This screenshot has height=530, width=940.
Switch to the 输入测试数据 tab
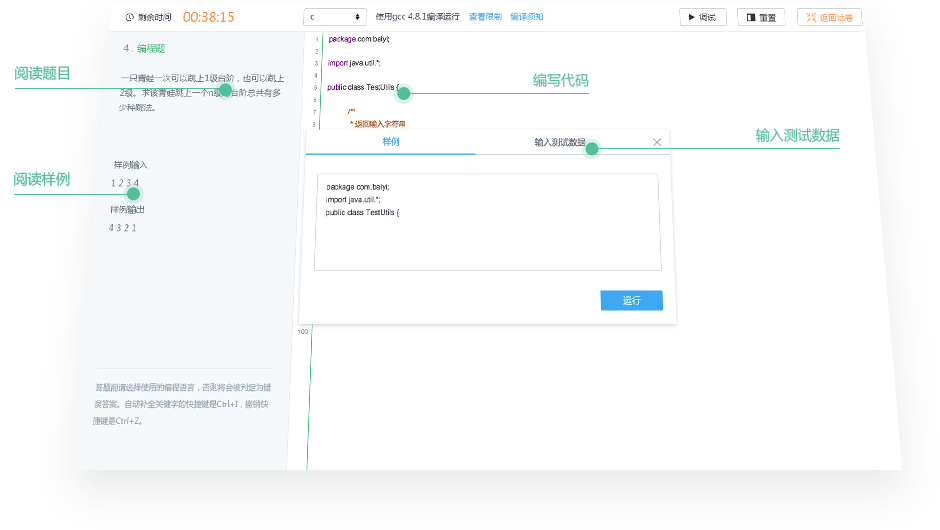[559, 142]
